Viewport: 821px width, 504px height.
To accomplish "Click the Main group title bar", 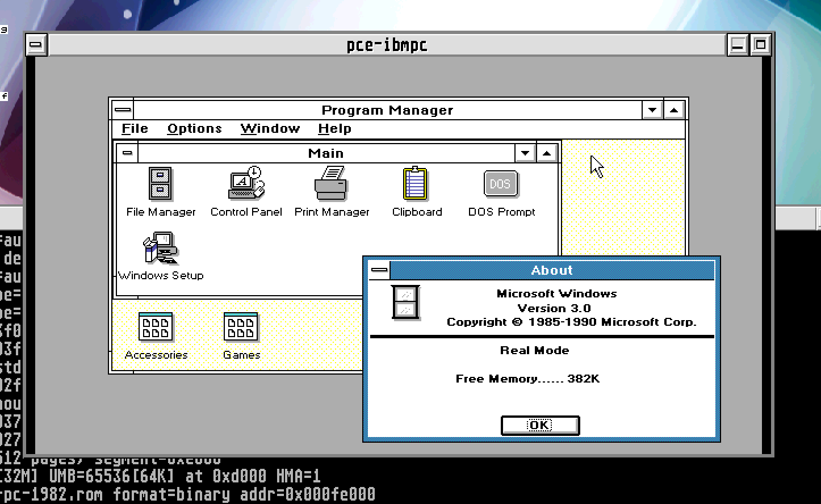I will 326,153.
